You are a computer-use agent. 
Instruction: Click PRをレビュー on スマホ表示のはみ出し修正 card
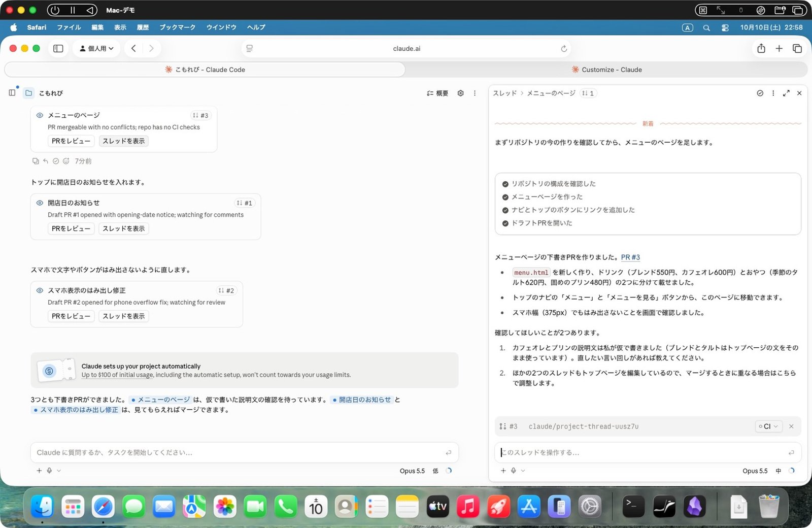tap(71, 316)
